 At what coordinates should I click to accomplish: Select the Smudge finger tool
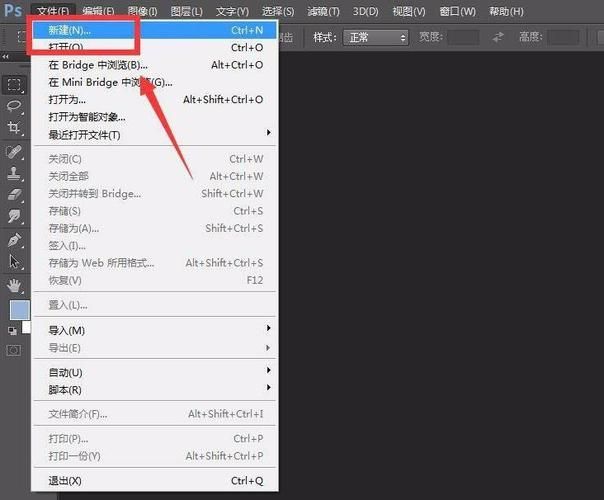click(x=14, y=216)
